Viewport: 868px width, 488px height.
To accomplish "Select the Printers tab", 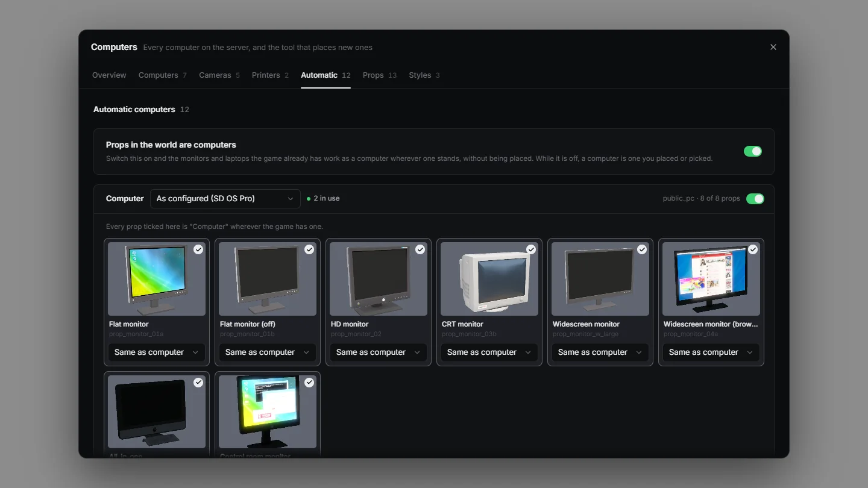I will coord(270,75).
